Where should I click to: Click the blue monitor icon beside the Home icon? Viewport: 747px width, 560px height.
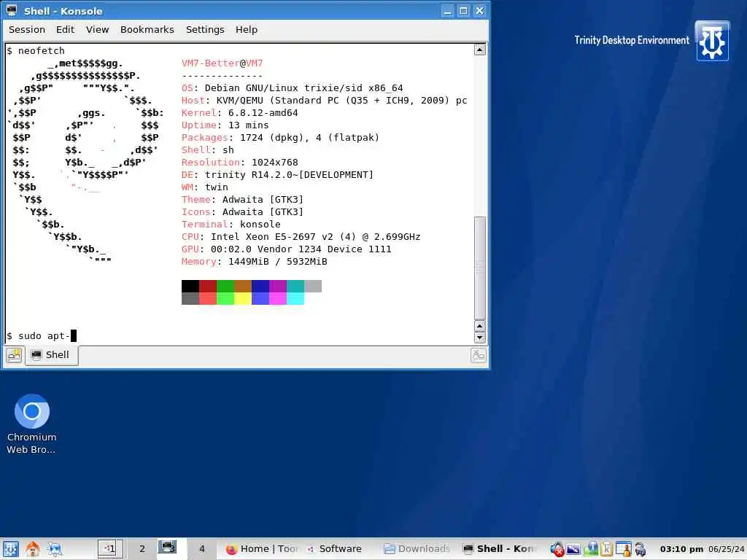coord(54,549)
